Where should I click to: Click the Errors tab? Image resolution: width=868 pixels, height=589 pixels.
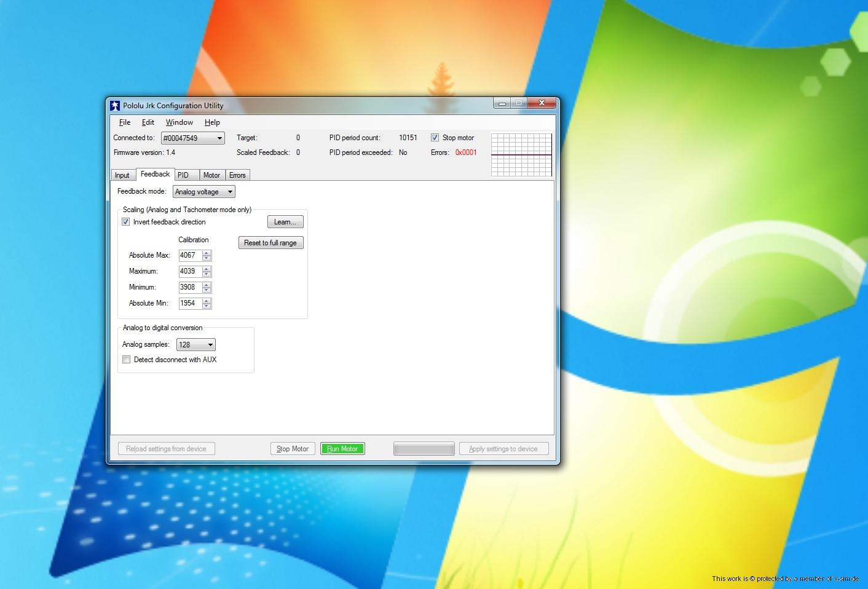pyautogui.click(x=237, y=175)
